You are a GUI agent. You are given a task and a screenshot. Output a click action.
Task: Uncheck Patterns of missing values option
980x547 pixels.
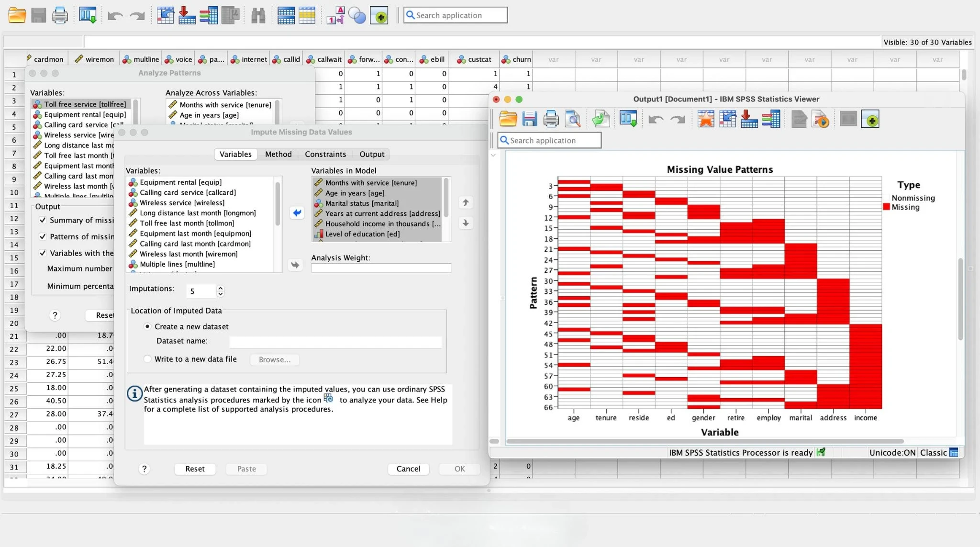pos(43,236)
